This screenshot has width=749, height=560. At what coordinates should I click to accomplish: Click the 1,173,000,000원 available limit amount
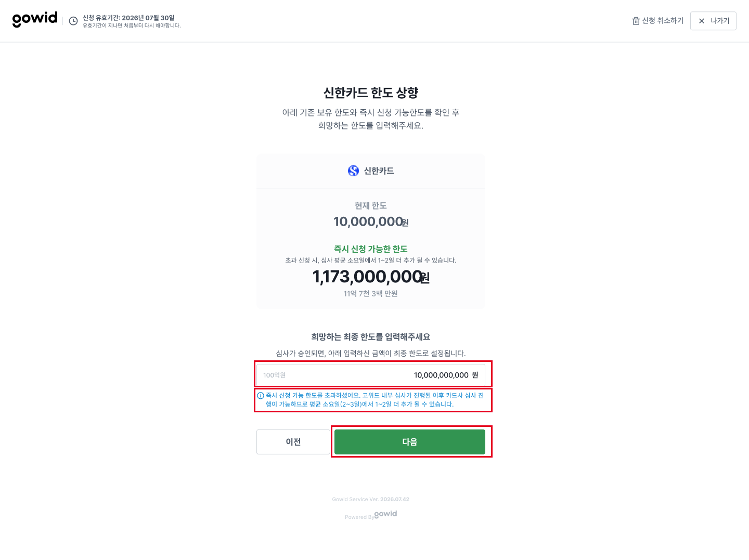[371, 277]
